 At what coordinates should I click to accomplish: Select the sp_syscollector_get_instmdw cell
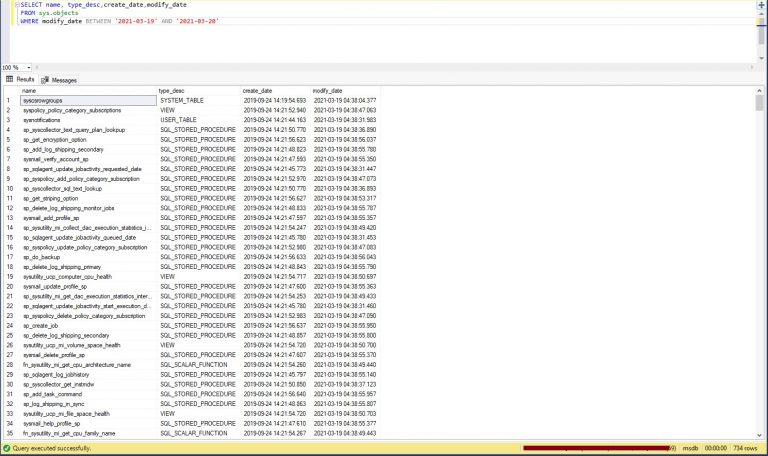pos(88,384)
